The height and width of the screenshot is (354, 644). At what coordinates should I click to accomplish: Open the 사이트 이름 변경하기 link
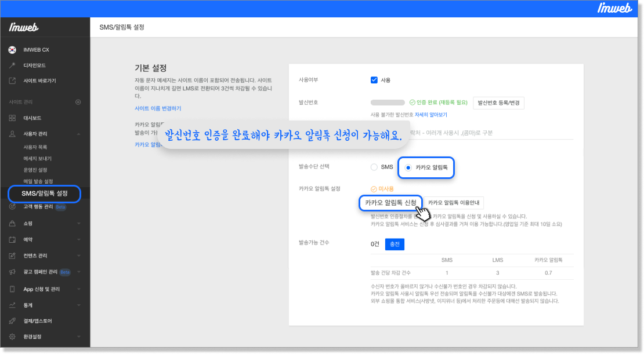[158, 108]
